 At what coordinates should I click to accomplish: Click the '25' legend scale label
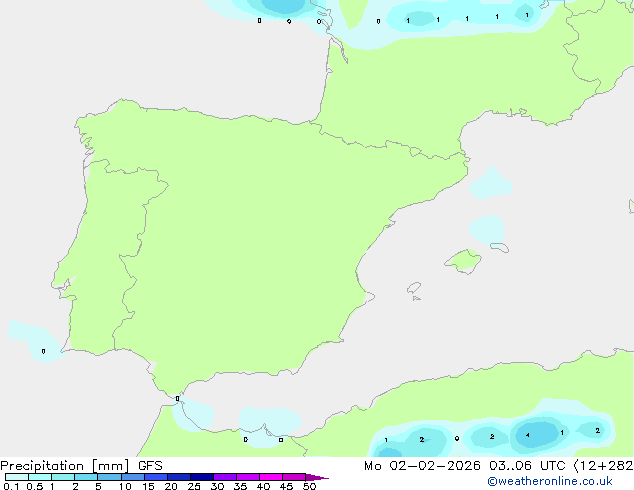coord(194,486)
